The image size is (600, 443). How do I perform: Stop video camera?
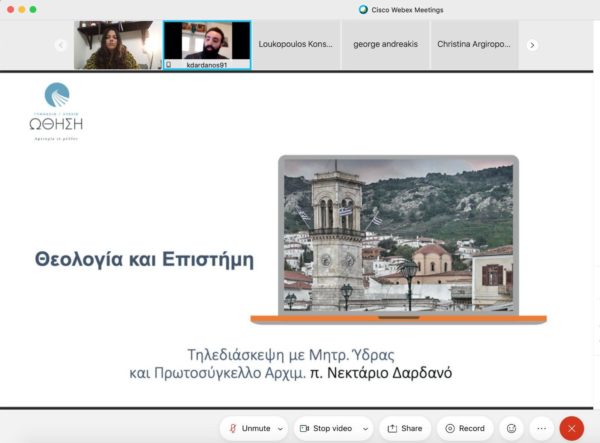(x=328, y=428)
